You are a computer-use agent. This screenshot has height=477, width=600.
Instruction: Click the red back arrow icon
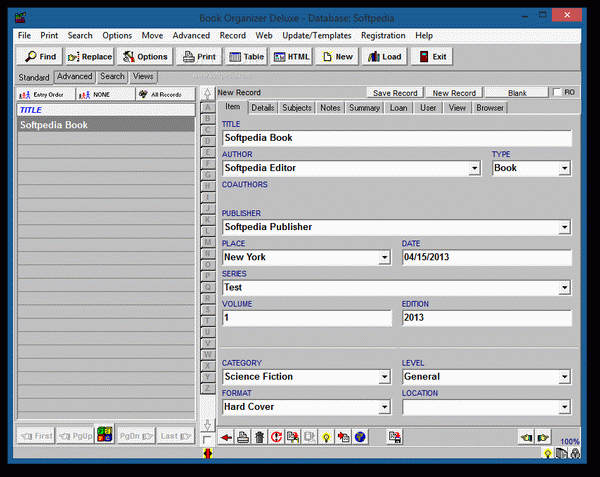pyautogui.click(x=226, y=437)
